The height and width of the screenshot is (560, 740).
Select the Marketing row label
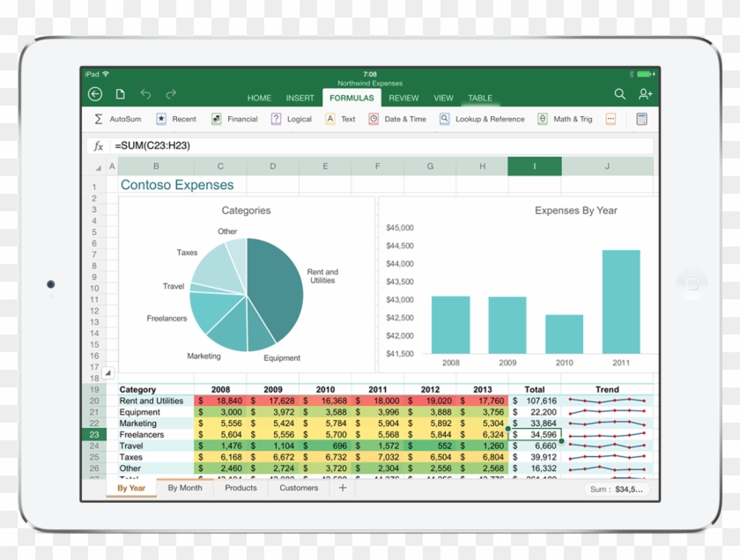pos(137,424)
